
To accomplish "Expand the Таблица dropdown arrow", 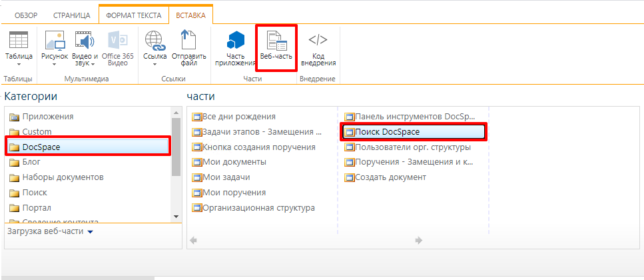I will click(19, 64).
